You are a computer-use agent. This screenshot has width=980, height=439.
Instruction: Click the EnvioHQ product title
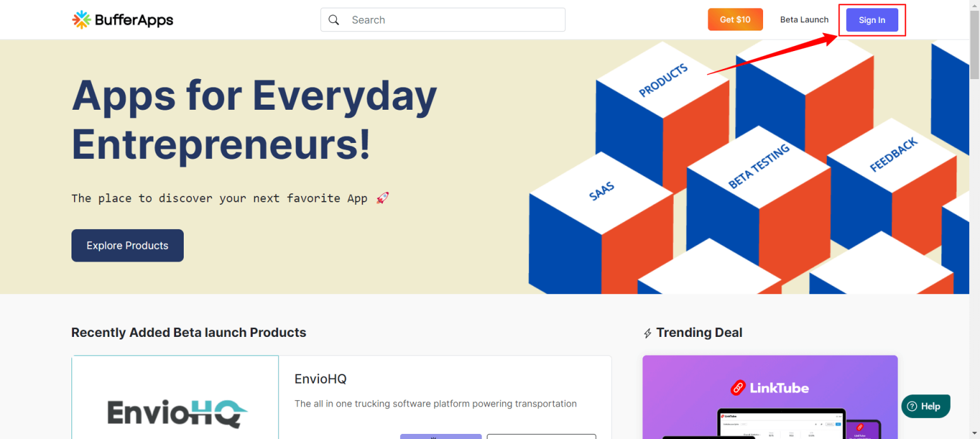tap(321, 378)
